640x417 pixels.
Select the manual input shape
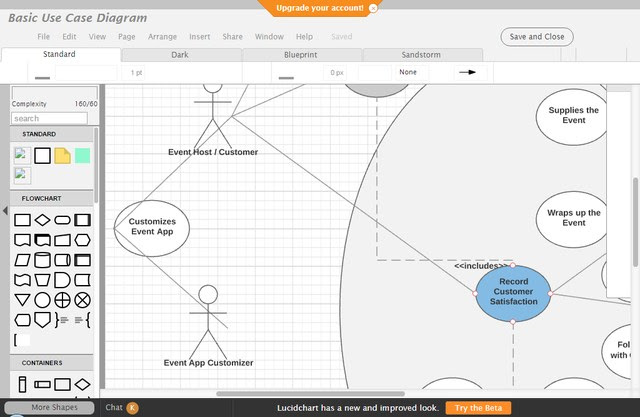click(62, 240)
